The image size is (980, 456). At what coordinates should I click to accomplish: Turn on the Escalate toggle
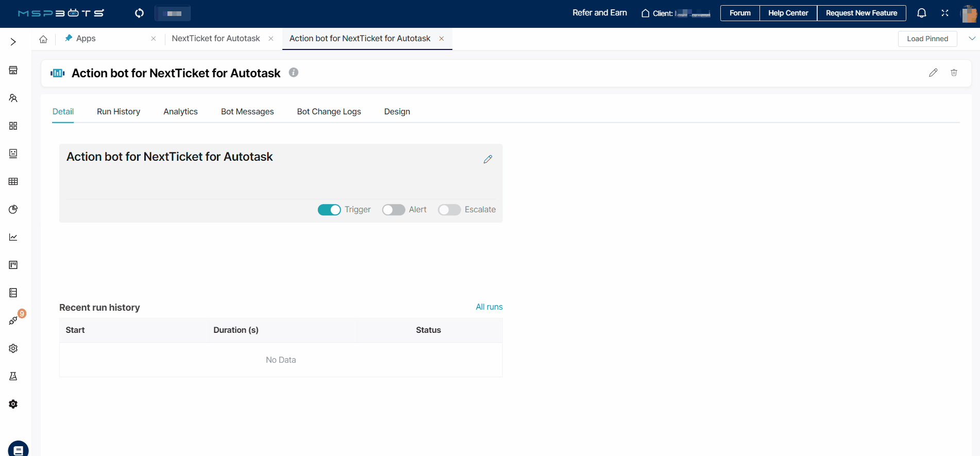click(449, 210)
